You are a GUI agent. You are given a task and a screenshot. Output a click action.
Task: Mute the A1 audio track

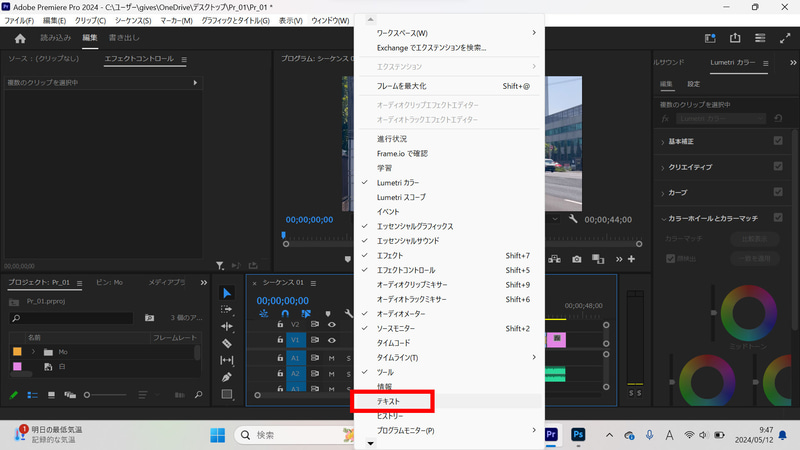[332, 358]
